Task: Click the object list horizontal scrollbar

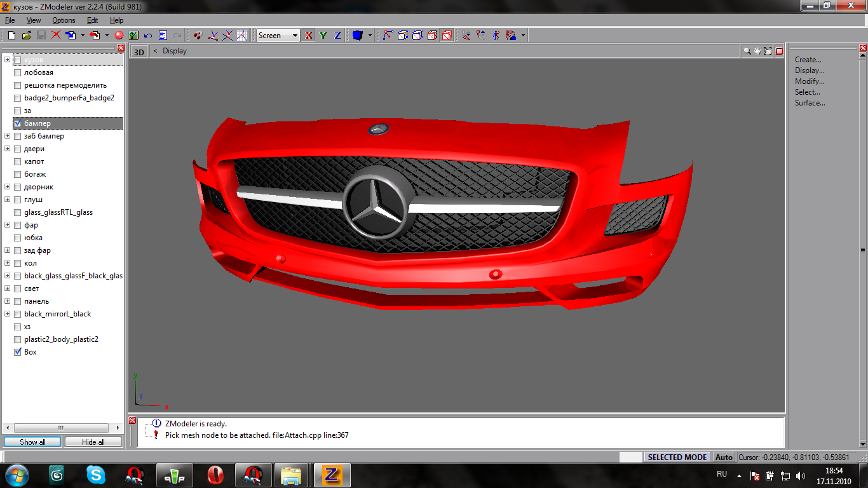Action: coord(62,428)
